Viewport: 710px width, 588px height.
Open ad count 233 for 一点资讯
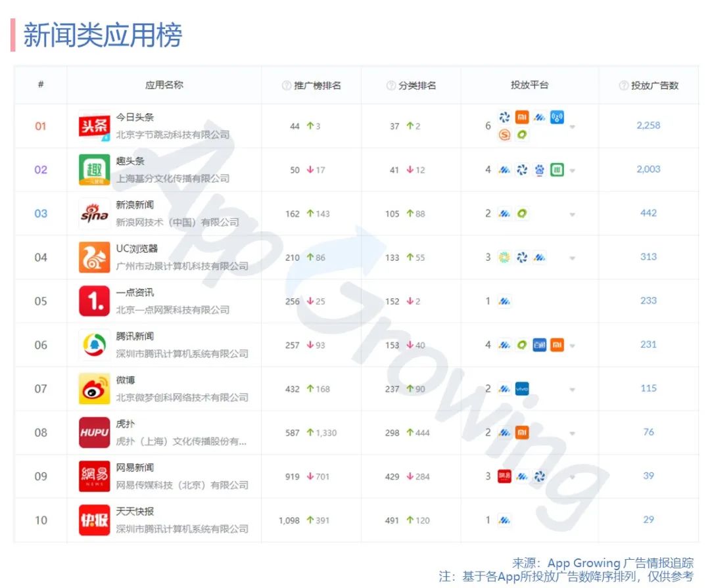(648, 300)
